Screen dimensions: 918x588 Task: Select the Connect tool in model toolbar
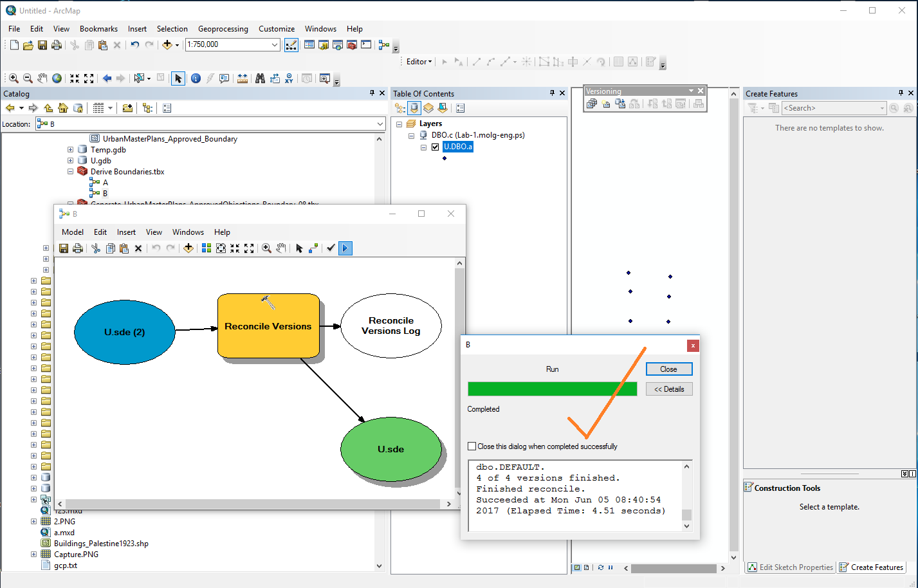(x=313, y=248)
